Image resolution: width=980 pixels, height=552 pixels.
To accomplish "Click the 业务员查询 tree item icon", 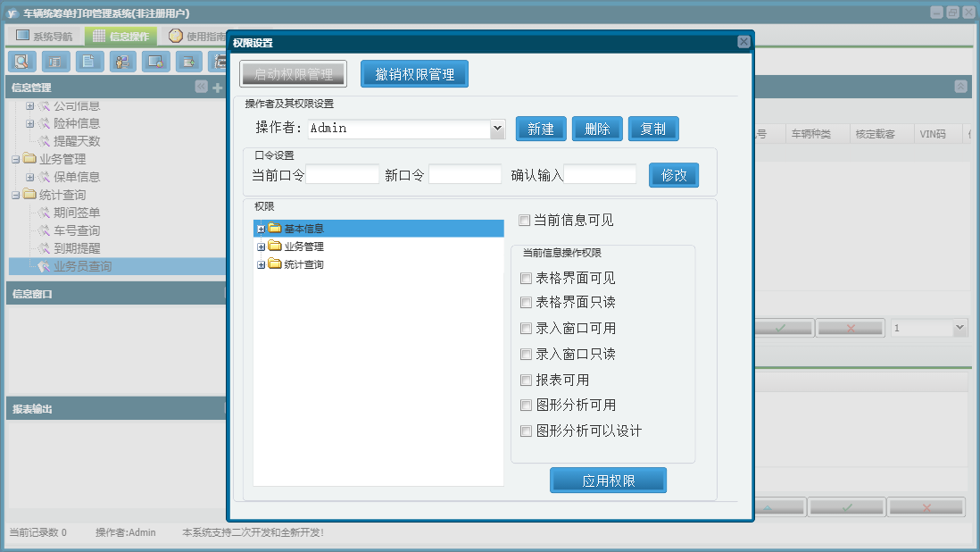I will coord(44,266).
